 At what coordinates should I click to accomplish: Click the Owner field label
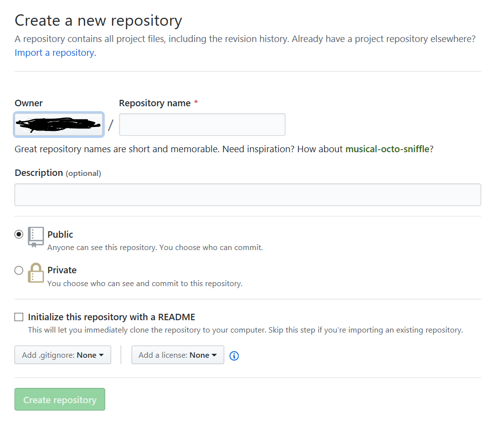28,103
